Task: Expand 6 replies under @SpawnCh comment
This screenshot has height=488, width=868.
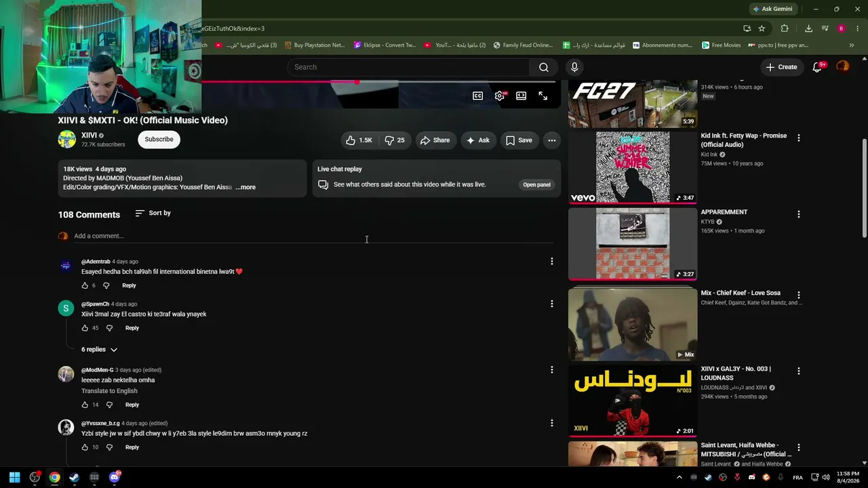Action: click(100, 350)
